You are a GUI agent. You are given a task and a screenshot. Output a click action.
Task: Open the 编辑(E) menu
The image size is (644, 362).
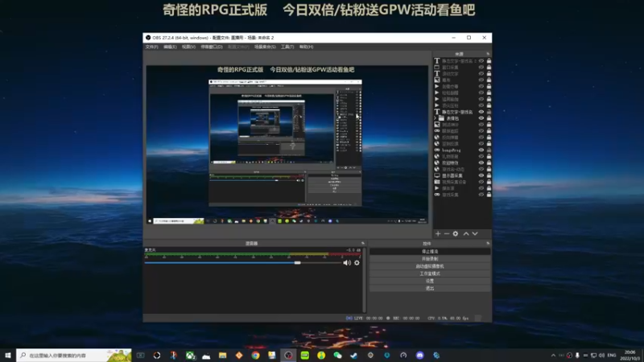[x=170, y=47]
